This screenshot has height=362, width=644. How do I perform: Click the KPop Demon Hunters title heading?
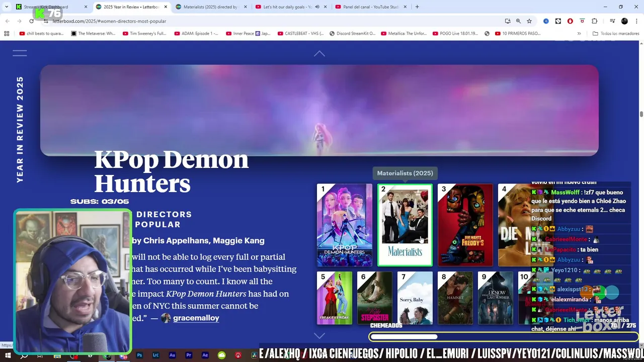coord(172,171)
